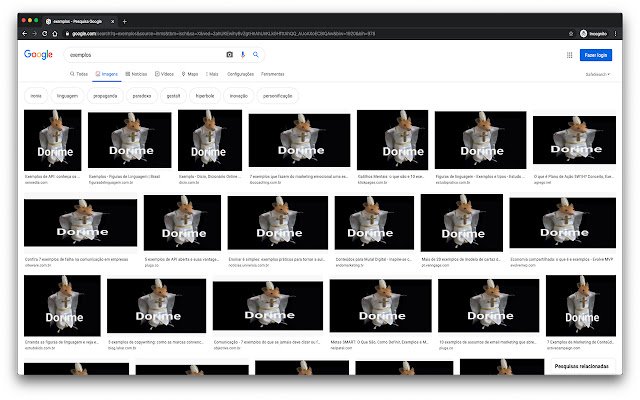Click the blue magnifier search icon
Viewport: 640px width, 400px height.
pos(256,55)
